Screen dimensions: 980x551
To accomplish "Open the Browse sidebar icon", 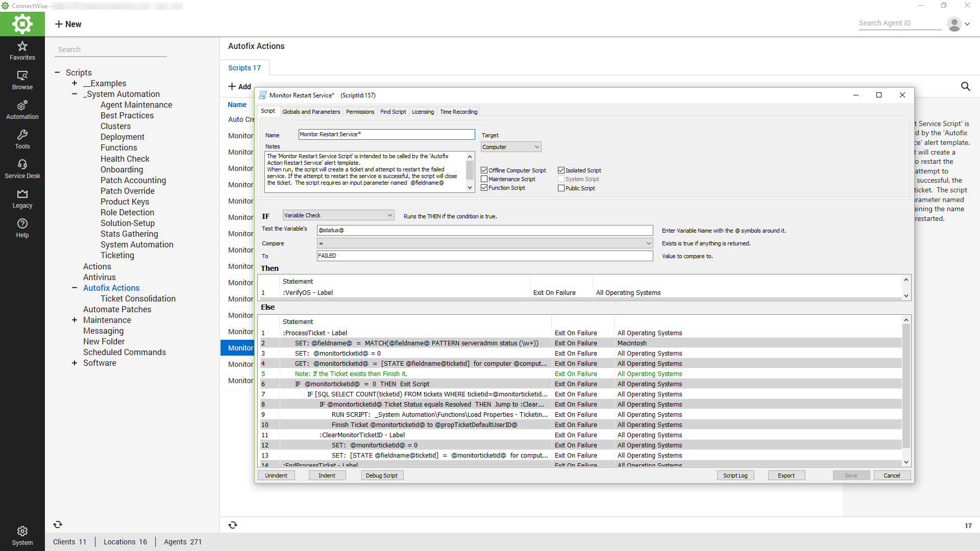I will coord(22,76).
